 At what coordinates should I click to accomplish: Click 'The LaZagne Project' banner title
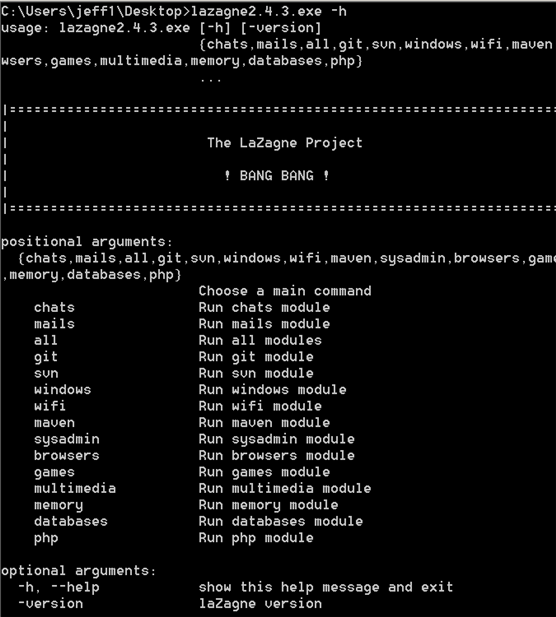(x=284, y=143)
